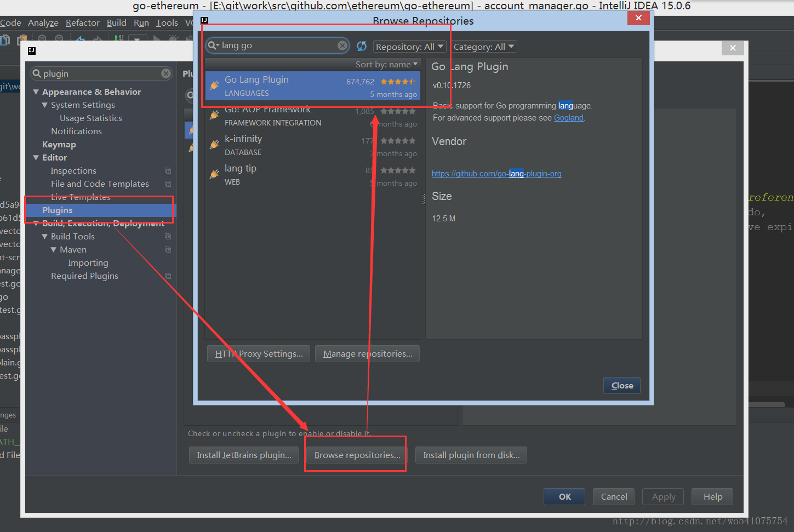Collapse Appearance & Behavior tree node
This screenshot has height=532, width=794.
click(x=36, y=92)
